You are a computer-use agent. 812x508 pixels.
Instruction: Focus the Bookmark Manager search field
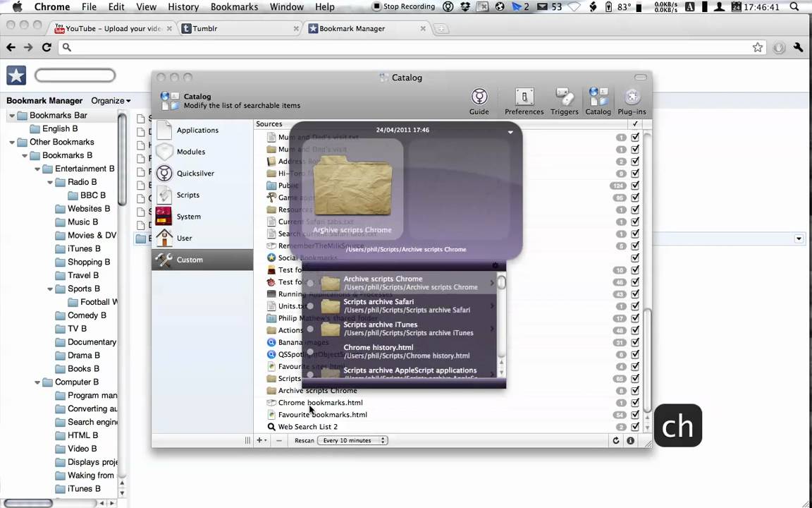point(75,75)
